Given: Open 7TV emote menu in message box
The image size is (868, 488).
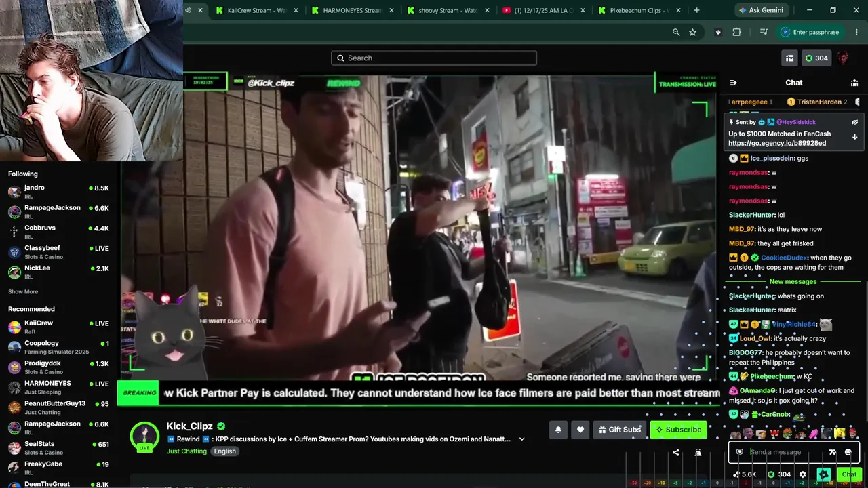Looking at the screenshot, I should (x=833, y=452).
